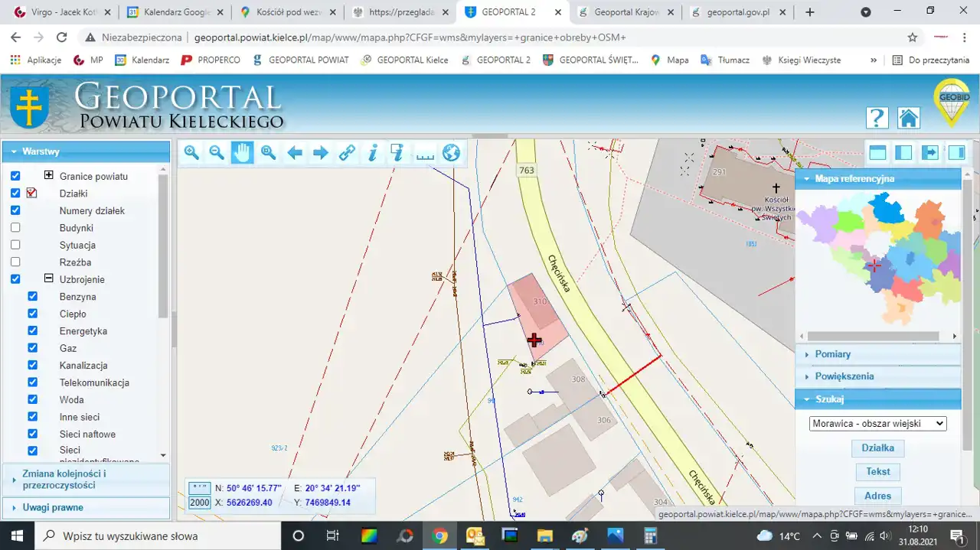
Task: Click the Adres search button
Action: 877,496
